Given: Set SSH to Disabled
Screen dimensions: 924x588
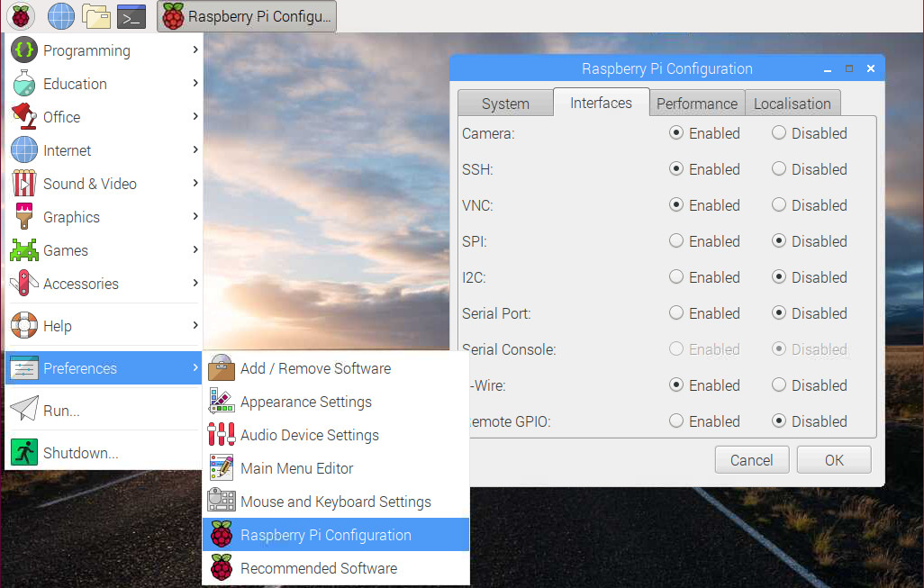Looking at the screenshot, I should [779, 168].
